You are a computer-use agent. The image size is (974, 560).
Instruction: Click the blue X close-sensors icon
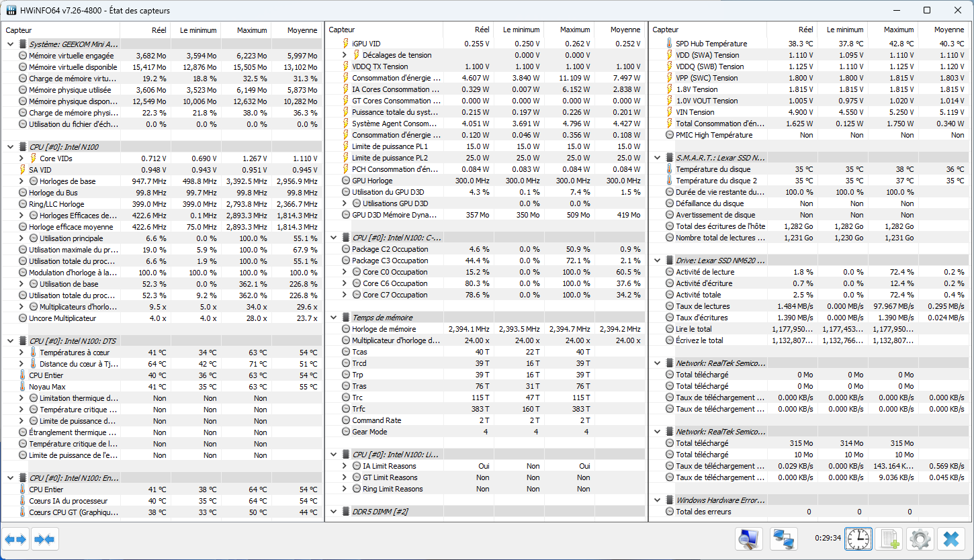click(950, 539)
